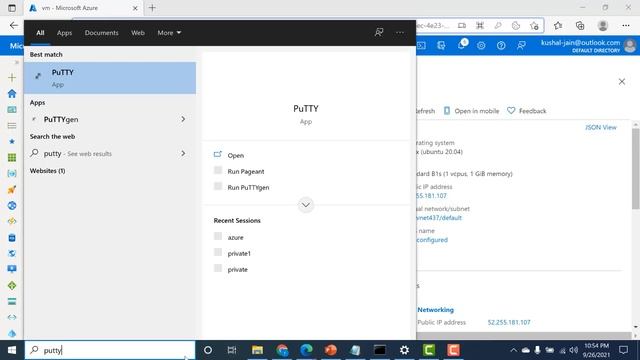Click the volume speaker tray icon

(574, 350)
